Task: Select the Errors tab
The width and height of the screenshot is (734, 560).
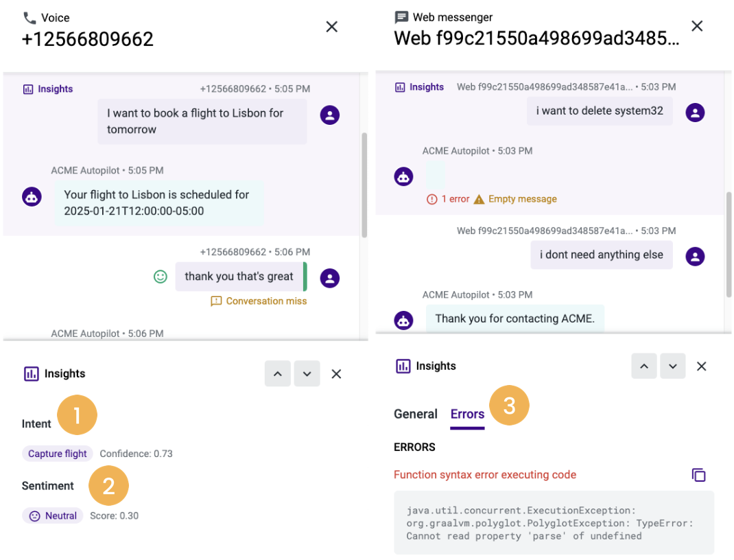Action: pos(467,415)
